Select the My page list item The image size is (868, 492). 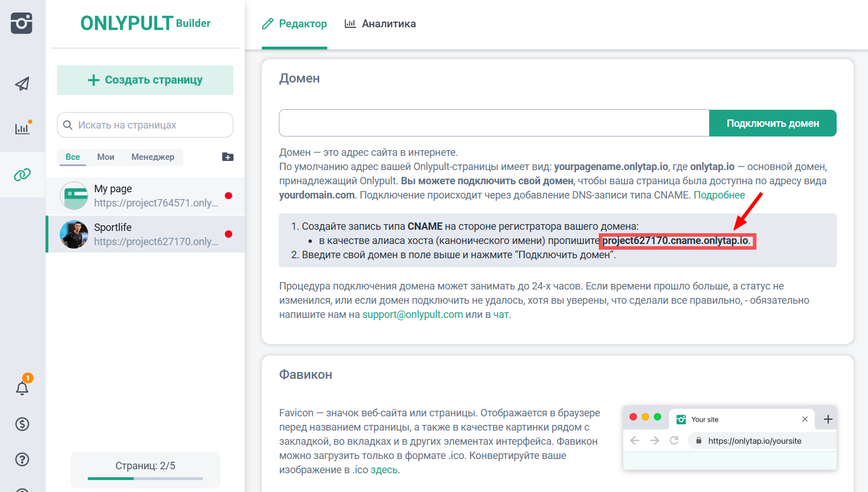pyautogui.click(x=145, y=196)
